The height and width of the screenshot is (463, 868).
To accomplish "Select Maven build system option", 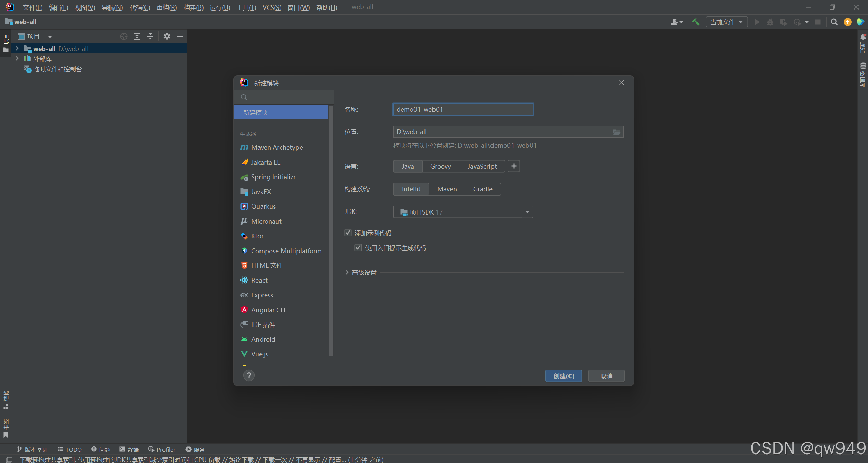I will tap(447, 189).
